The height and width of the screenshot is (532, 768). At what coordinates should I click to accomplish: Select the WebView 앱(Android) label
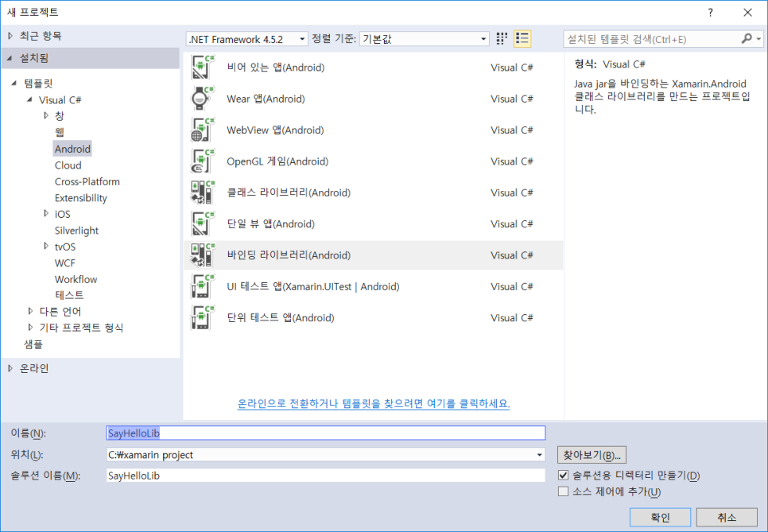click(275, 130)
